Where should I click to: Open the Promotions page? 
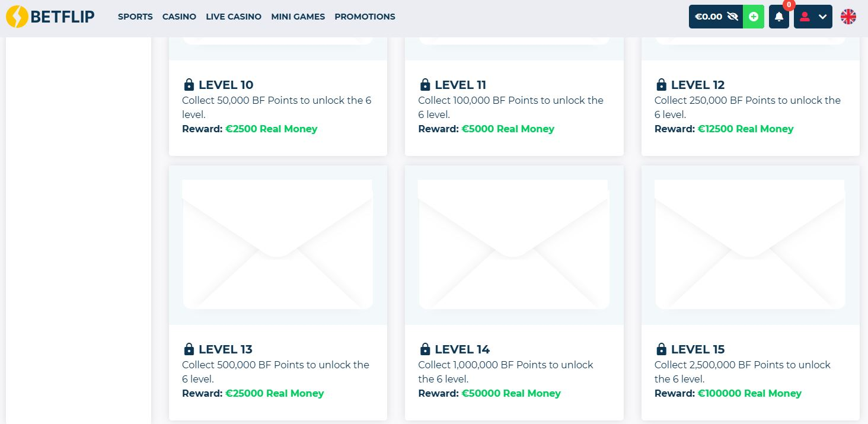365,17
